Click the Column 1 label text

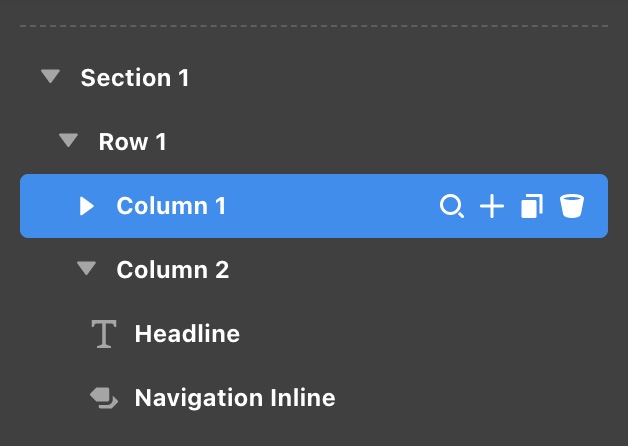pyautogui.click(x=171, y=206)
